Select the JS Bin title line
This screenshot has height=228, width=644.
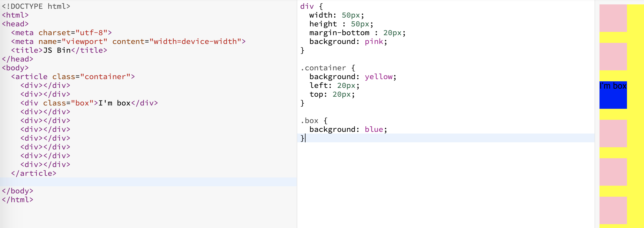coord(59,50)
